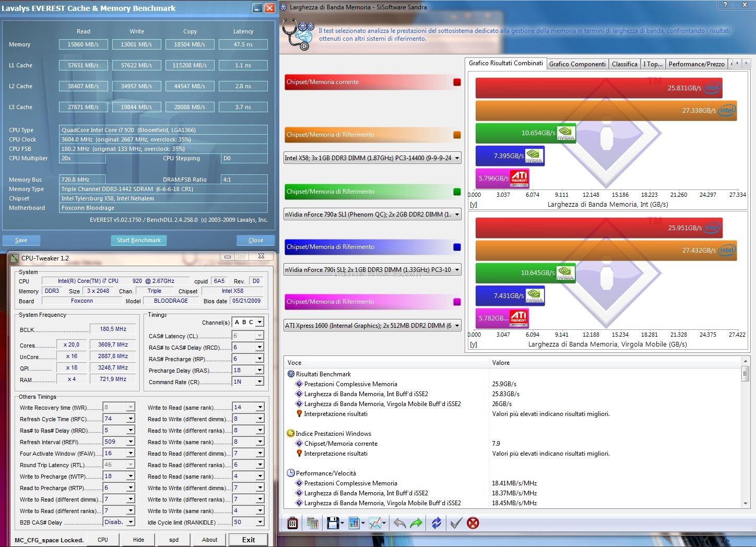Click the bar chart report icon in Sandra toolbar

click(x=354, y=522)
